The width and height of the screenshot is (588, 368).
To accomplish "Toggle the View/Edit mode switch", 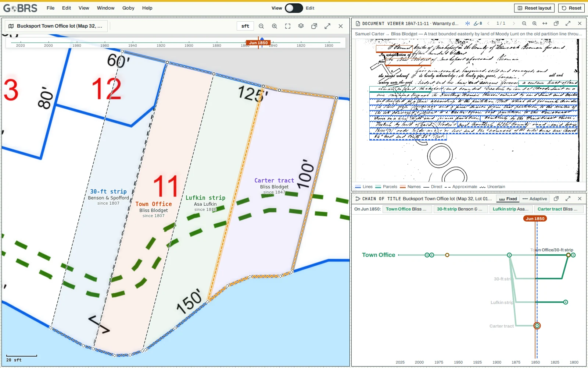I will (294, 8).
